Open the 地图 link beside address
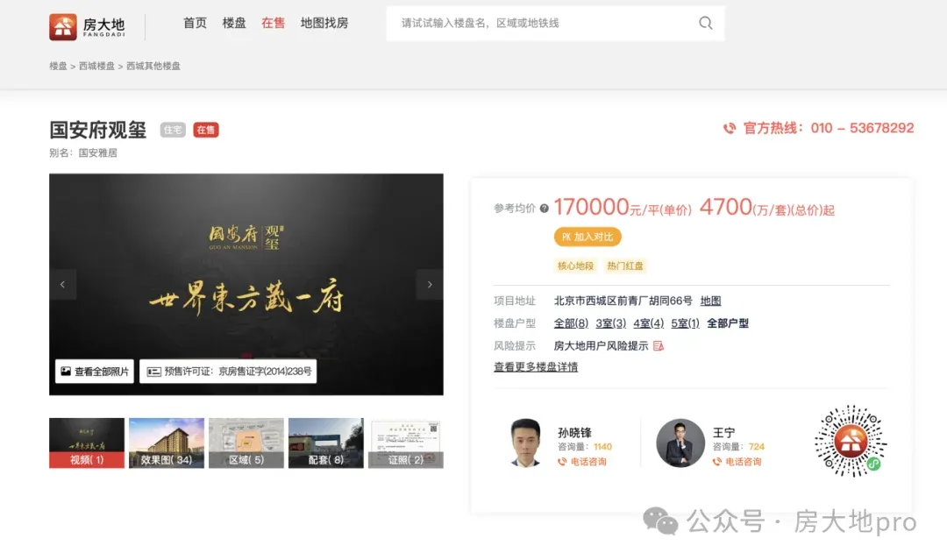The image size is (947, 560). 711,301
